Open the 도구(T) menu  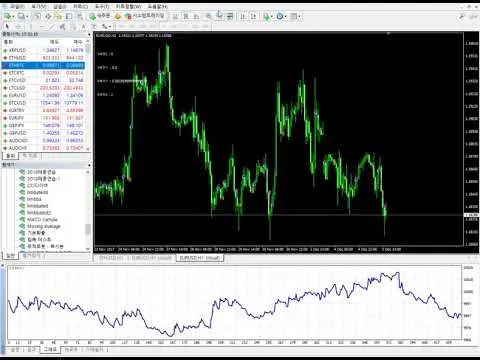[x=102, y=7]
